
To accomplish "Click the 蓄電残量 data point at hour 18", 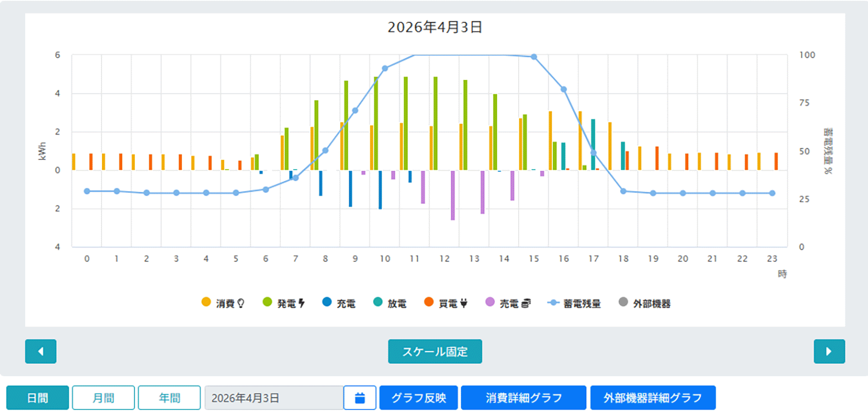I will [x=623, y=191].
